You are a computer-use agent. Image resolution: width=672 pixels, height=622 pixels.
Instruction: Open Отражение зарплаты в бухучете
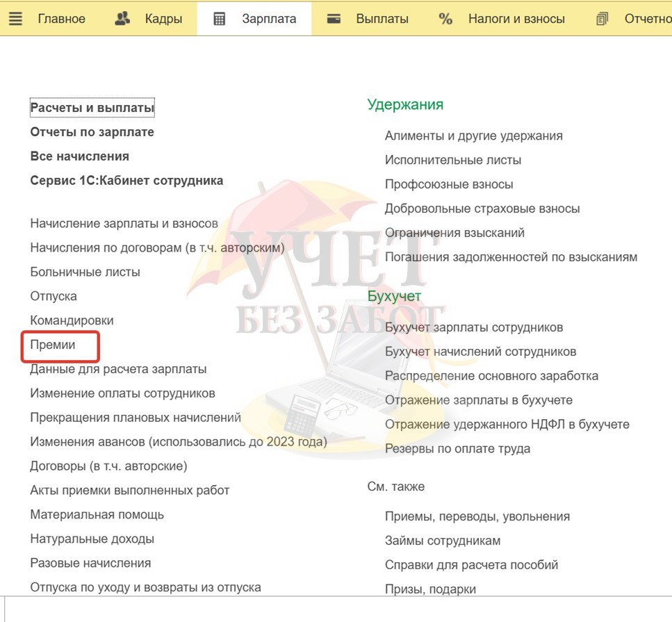(x=478, y=400)
